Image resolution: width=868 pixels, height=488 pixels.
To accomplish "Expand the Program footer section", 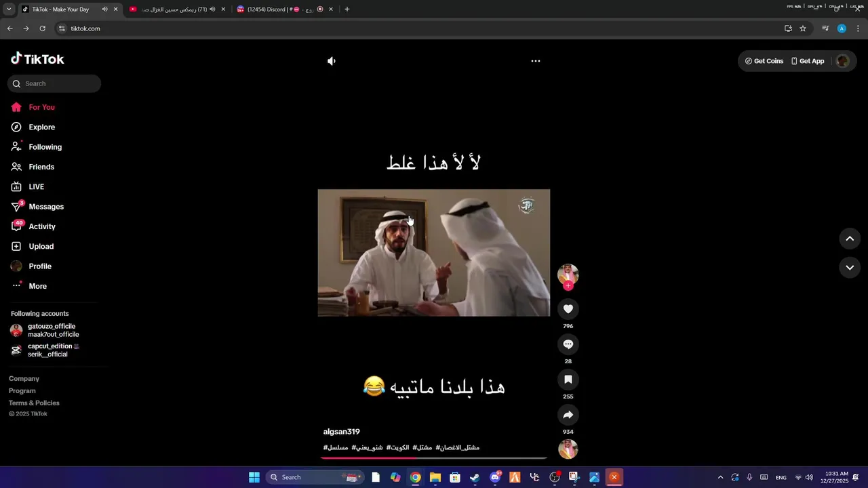I will pyautogui.click(x=22, y=391).
